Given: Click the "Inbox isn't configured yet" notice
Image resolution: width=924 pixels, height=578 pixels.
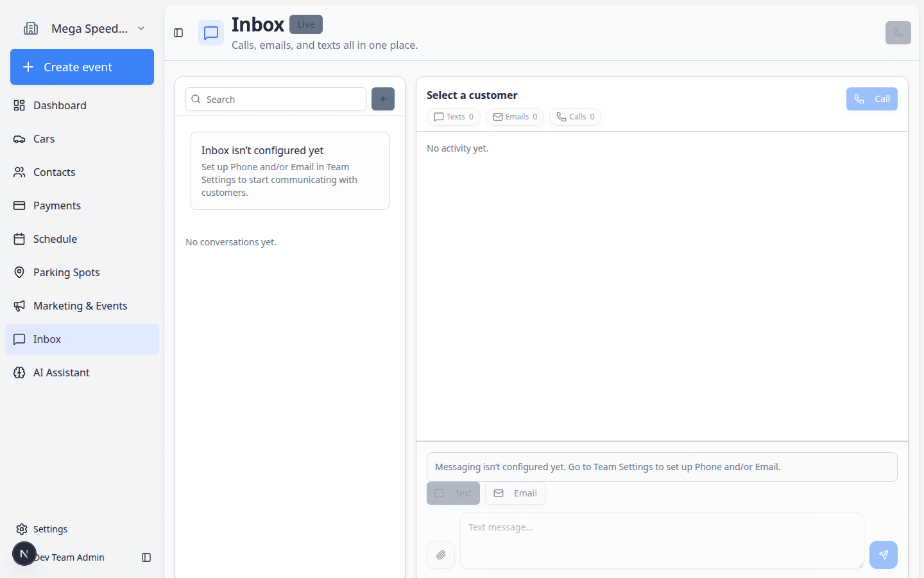Looking at the screenshot, I should tap(290, 171).
